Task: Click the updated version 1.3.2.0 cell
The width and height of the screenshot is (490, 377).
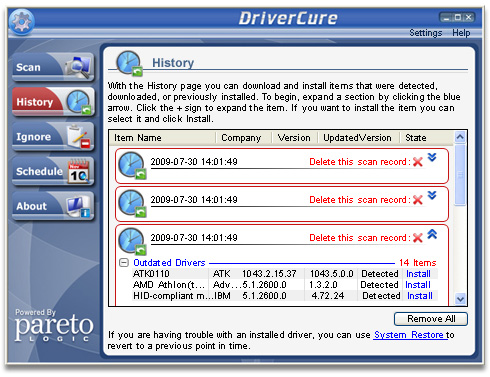Action: coord(323,285)
